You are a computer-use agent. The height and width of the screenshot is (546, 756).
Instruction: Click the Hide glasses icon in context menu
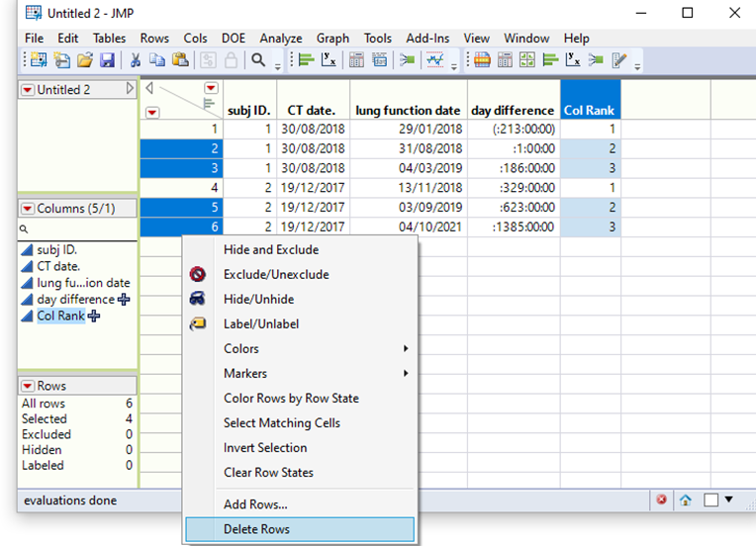pos(198,299)
